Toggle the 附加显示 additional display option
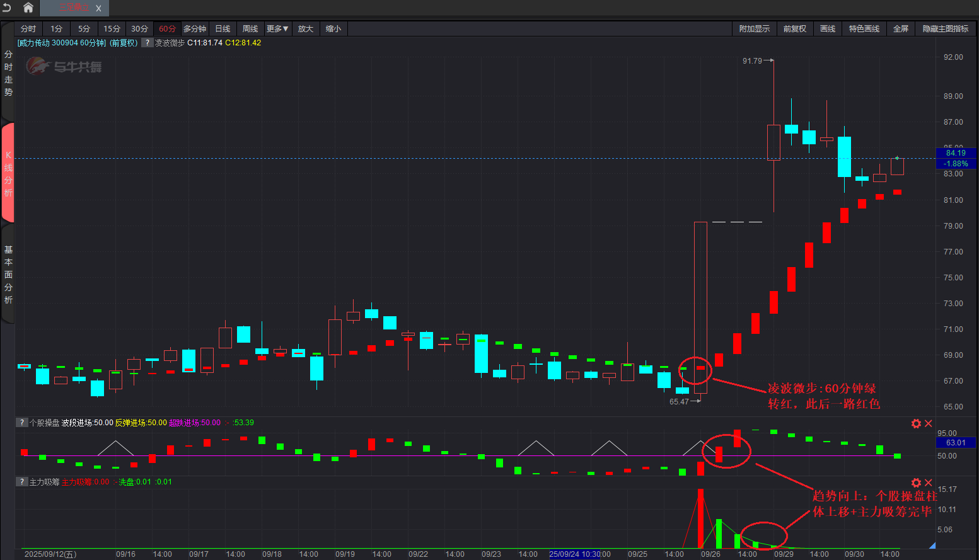The height and width of the screenshot is (560, 979). pyautogui.click(x=754, y=29)
